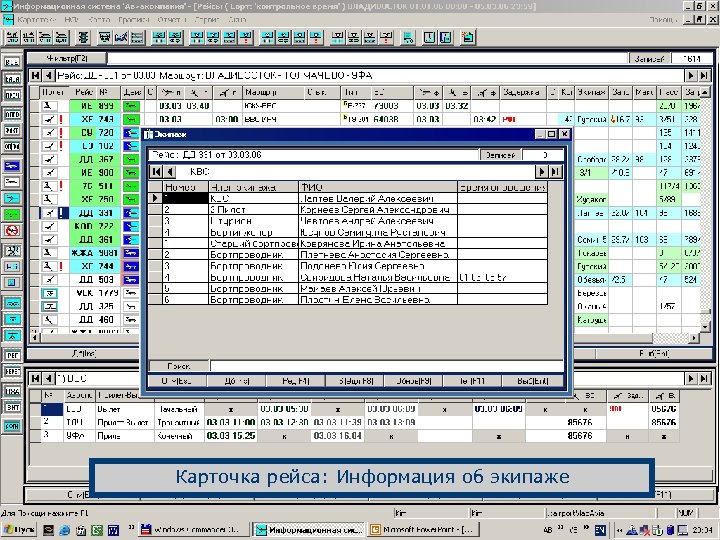Image resolution: width=720 pixels, height=540 pixels.
Task: Click the "03.03 16.04" cell in the lower table
Action: click(x=338, y=435)
